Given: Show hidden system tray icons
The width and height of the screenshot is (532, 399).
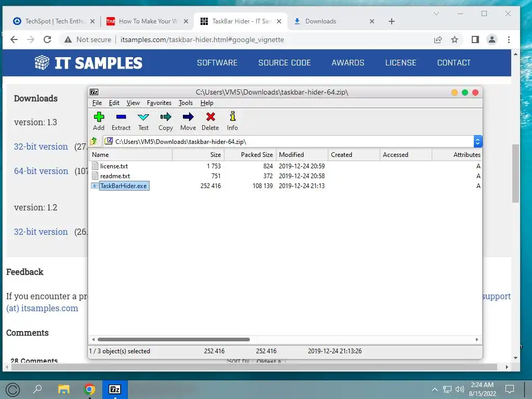Looking at the screenshot, I should coord(434,389).
